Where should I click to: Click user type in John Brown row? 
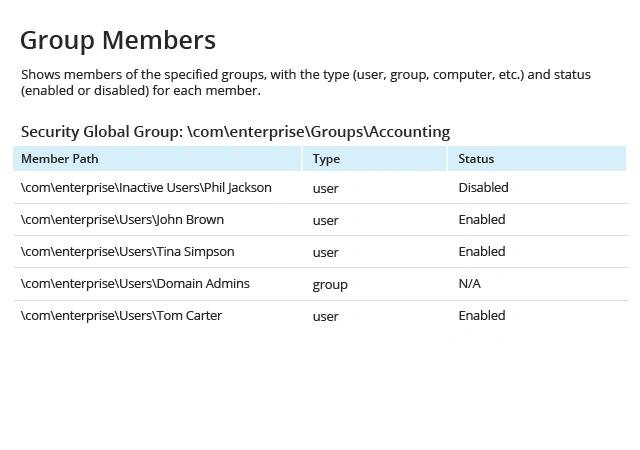325,221
